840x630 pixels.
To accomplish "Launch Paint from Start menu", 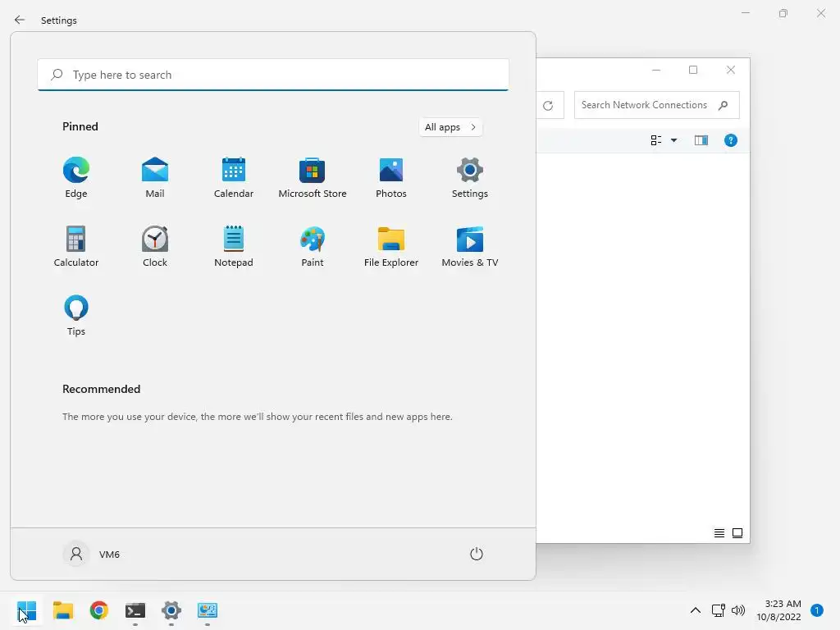I will click(313, 246).
